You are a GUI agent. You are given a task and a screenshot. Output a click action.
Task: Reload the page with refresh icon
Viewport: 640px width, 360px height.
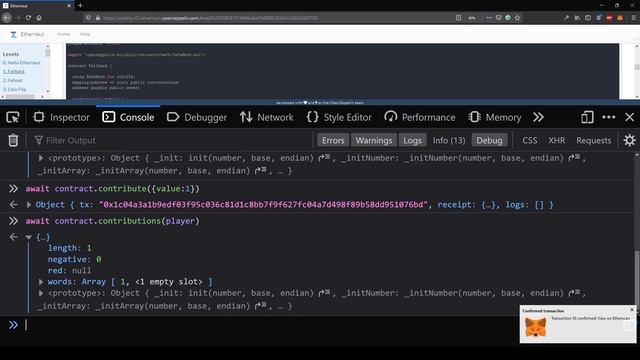(x=28, y=18)
